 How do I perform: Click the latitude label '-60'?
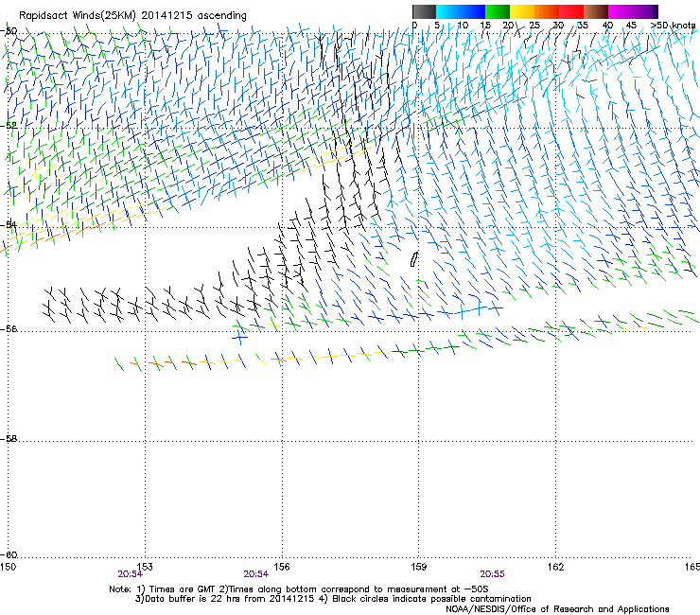(x=9, y=554)
